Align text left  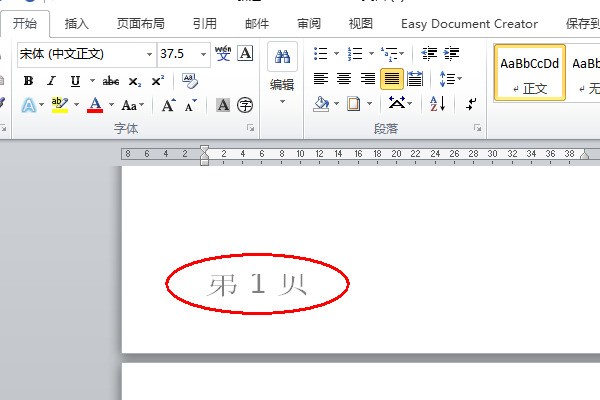click(321, 78)
